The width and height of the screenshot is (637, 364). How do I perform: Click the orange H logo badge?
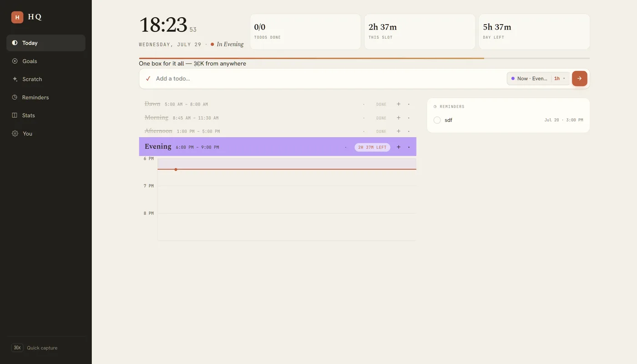[17, 17]
